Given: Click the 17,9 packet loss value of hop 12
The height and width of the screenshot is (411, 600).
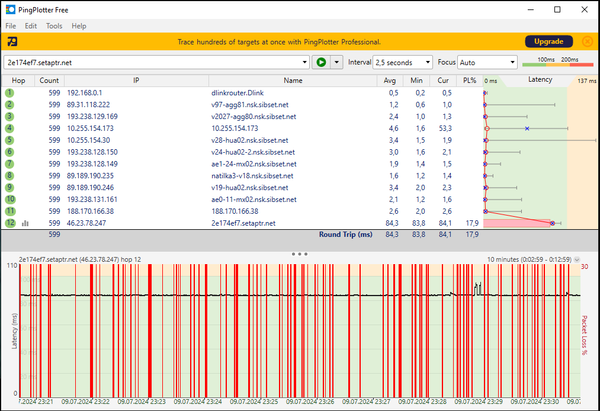Looking at the screenshot, I should pyautogui.click(x=472, y=223).
